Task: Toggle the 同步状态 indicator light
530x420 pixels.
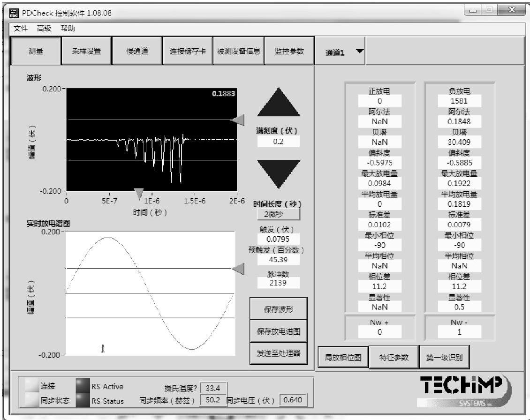Action: 32,400
